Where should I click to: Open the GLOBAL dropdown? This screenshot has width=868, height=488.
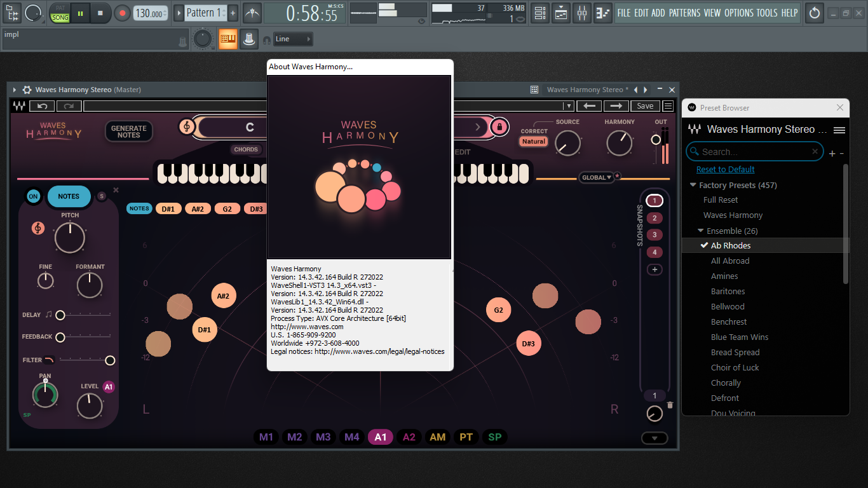pos(596,177)
